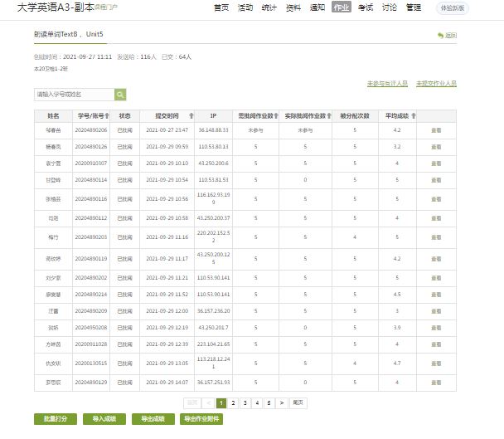Click 查看 for student 20200911028
Image resolution: width=504 pixels, height=439 pixels.
(x=436, y=344)
